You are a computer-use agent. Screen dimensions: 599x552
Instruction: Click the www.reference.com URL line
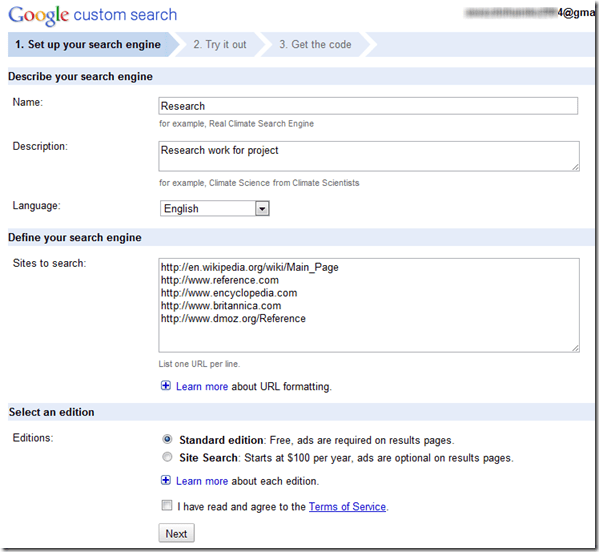pyautogui.click(x=220, y=280)
